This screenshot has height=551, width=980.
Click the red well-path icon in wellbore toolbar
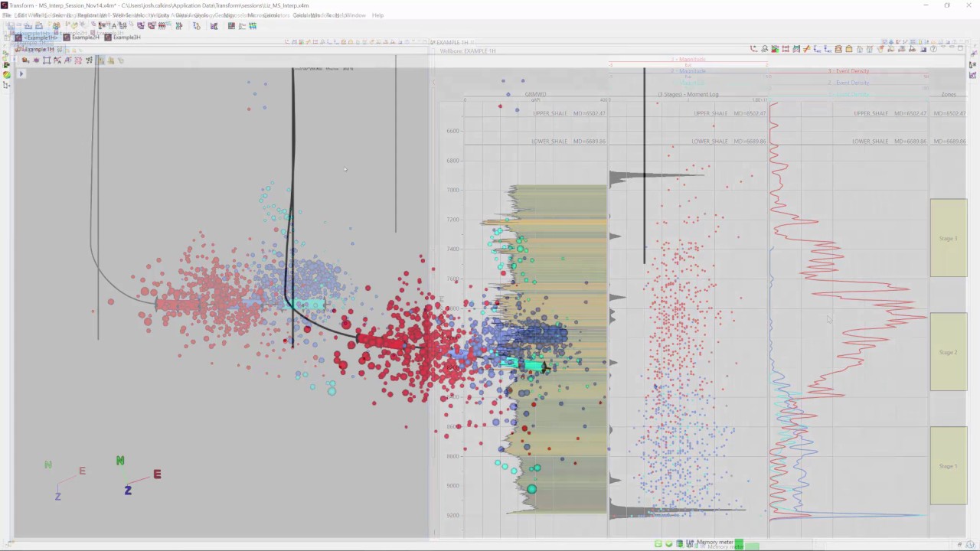coord(753,49)
